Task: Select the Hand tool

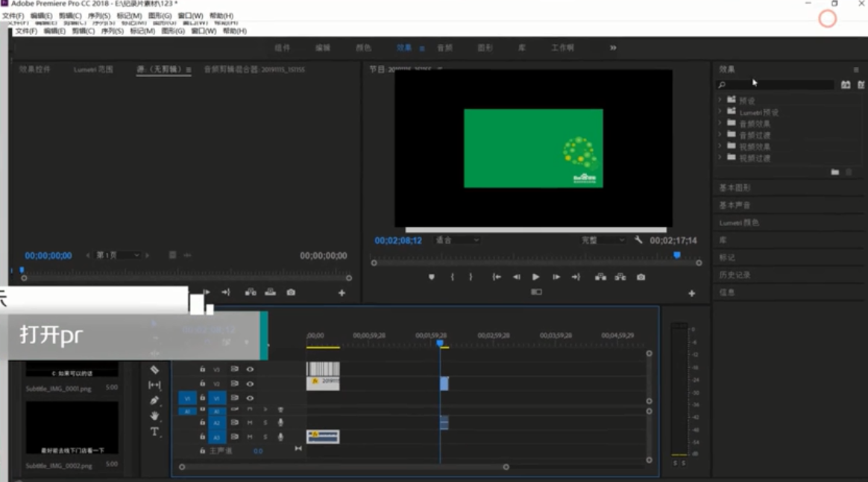Action: tap(154, 416)
